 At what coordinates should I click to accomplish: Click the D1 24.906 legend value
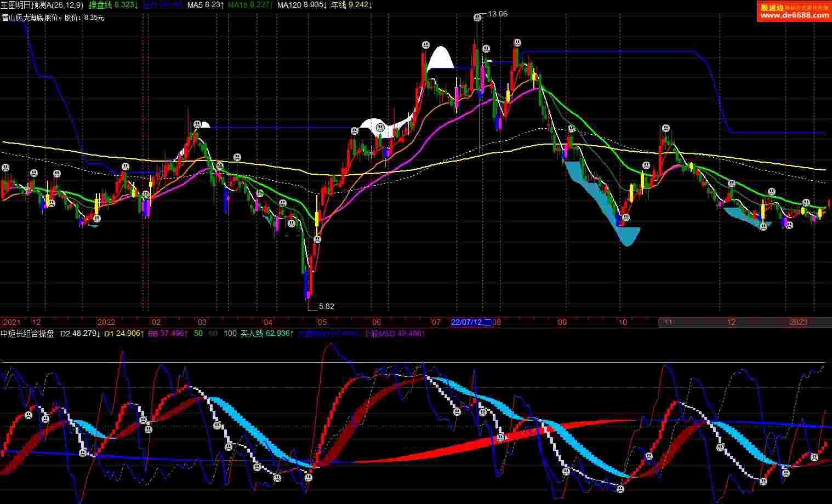tap(124, 333)
